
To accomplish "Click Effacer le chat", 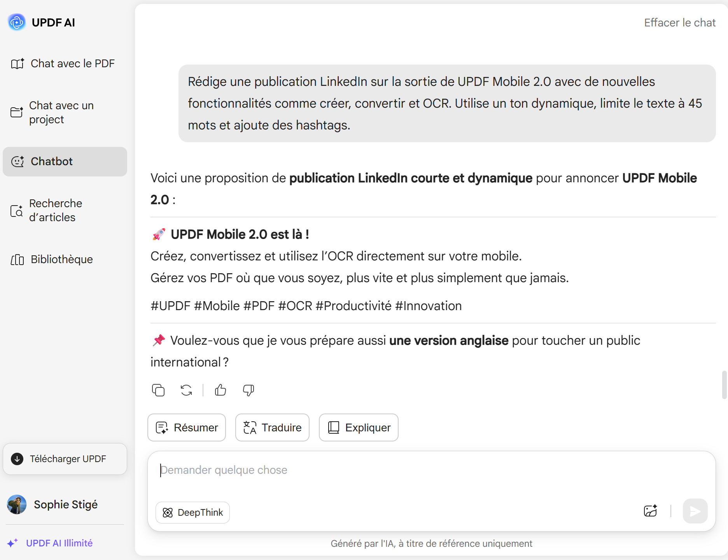I will click(679, 23).
